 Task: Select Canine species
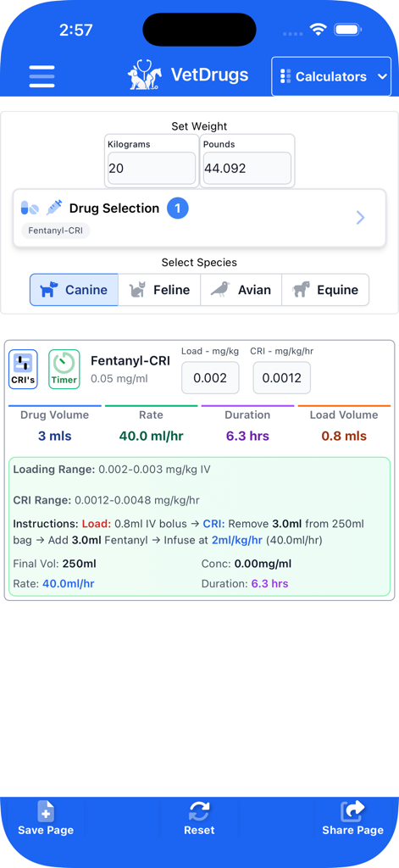point(75,290)
